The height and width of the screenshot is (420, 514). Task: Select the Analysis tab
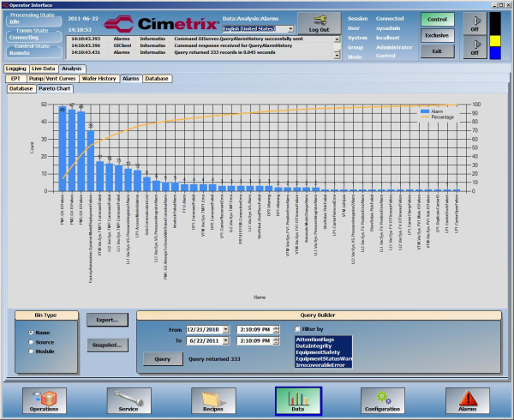[x=72, y=69]
